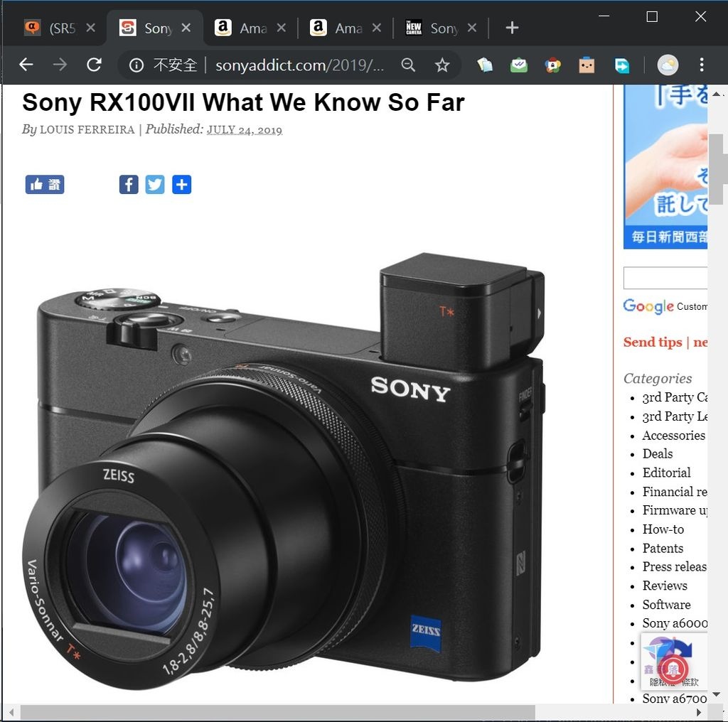The image size is (728, 722).
Task: Open the Sony a6000 category
Action: pyautogui.click(x=675, y=623)
